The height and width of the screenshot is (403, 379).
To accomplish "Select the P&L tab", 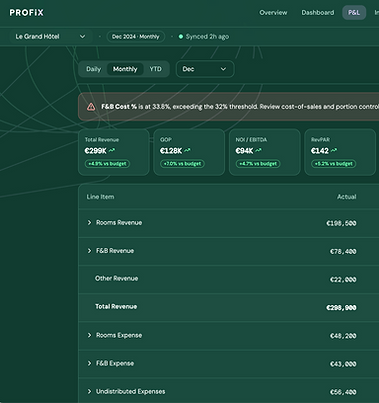I will pyautogui.click(x=354, y=13).
